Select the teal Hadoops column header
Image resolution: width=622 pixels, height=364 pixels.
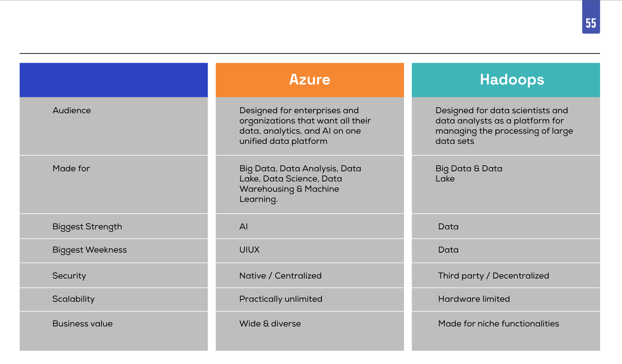point(506,80)
